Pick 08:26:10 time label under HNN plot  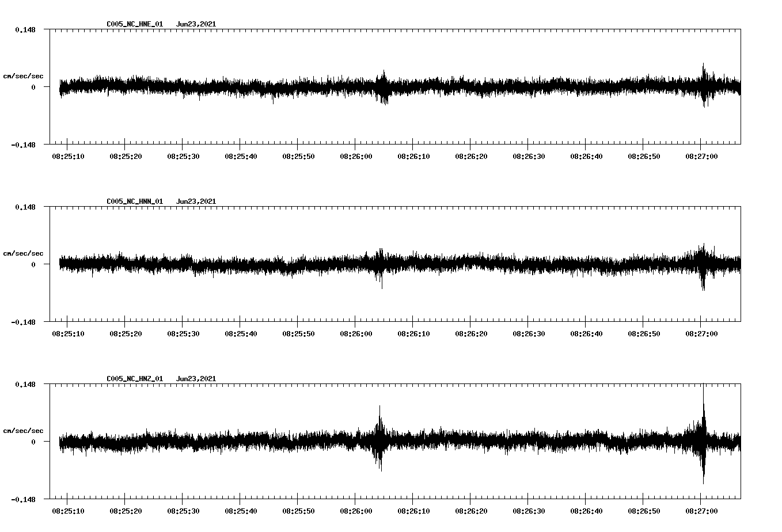(x=413, y=333)
